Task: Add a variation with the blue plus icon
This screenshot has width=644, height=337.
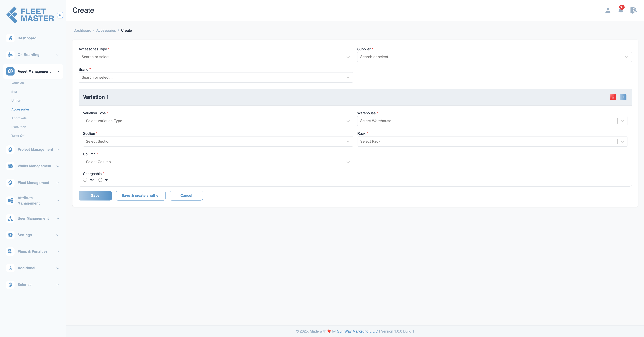Action: [x=623, y=97]
